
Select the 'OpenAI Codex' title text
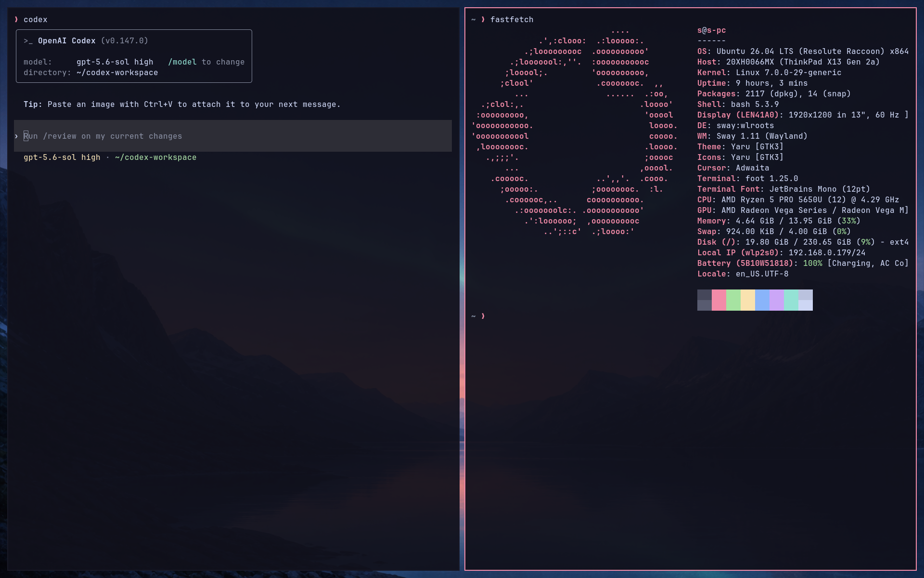click(67, 41)
